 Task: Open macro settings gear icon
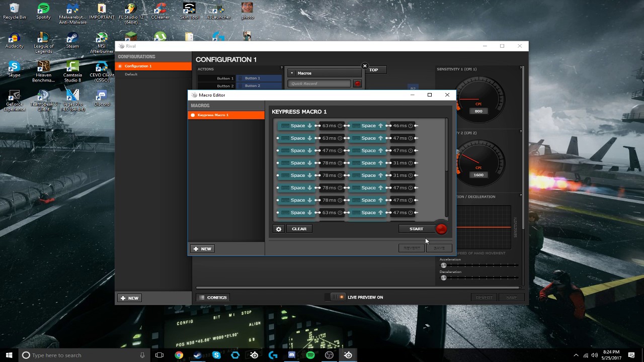[279, 229]
